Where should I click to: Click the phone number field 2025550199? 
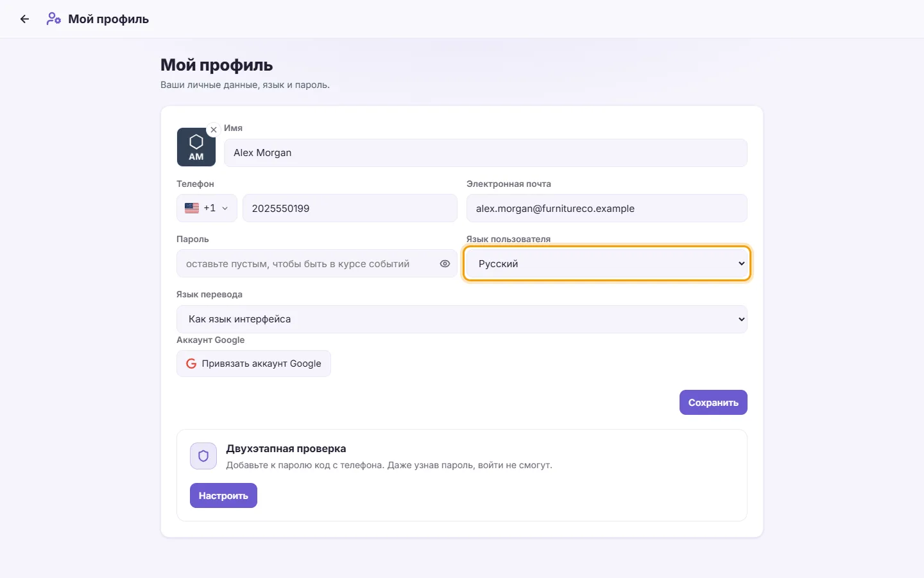[350, 208]
